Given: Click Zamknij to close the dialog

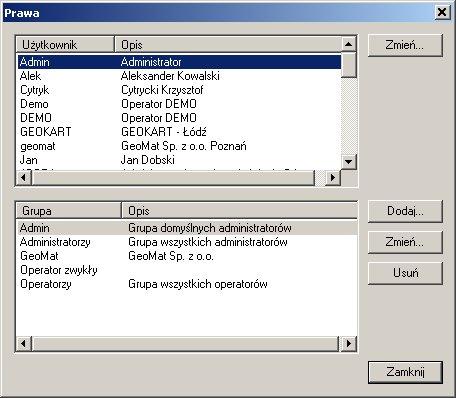Looking at the screenshot, I should pyautogui.click(x=405, y=372).
